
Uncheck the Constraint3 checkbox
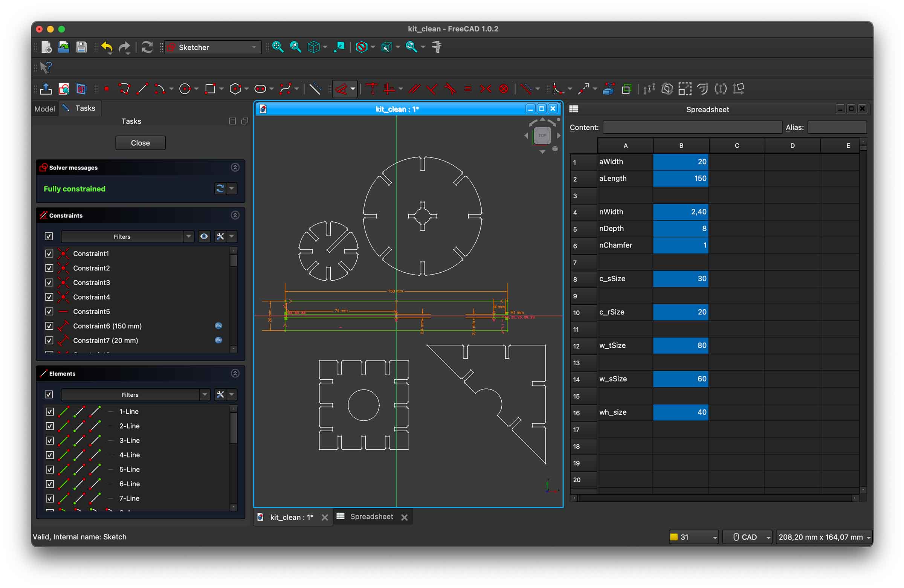click(49, 283)
